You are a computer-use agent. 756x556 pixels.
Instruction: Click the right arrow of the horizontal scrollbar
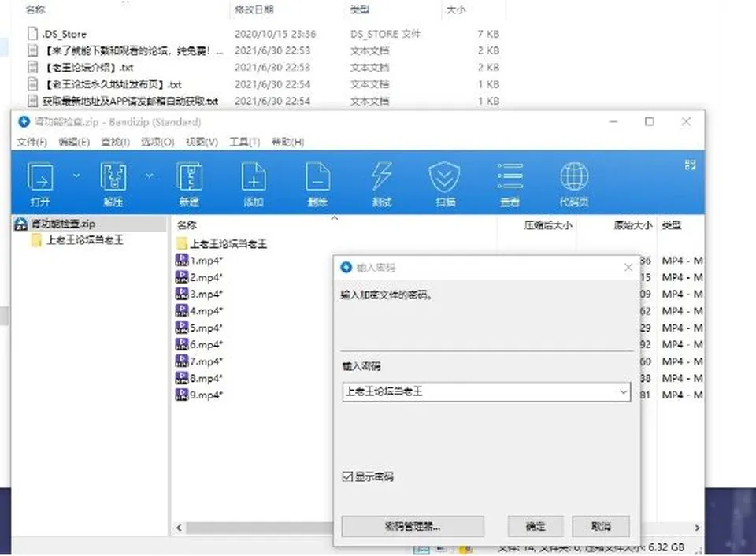697,528
